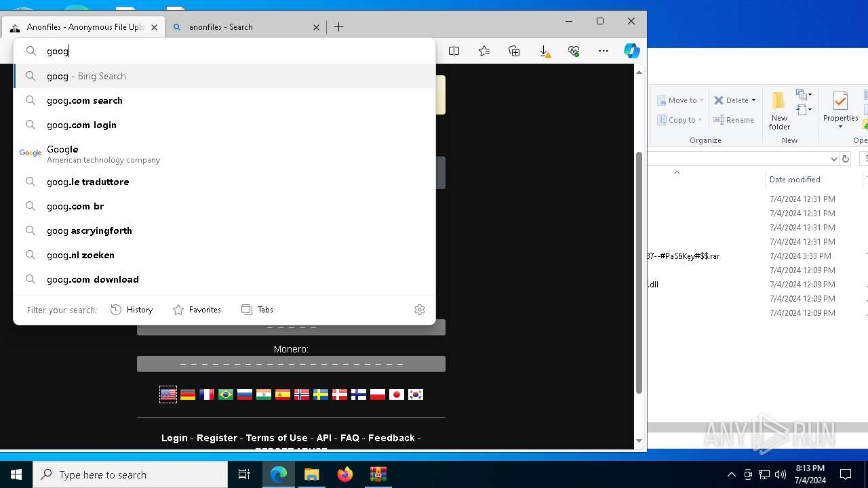Open Edge split screen icon
868x488 pixels.
pyautogui.click(x=454, y=51)
